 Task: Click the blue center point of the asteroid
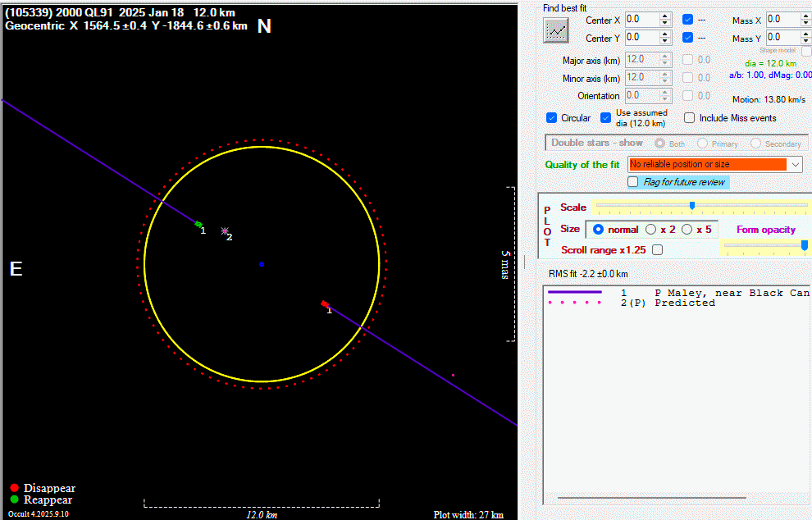coord(262,264)
